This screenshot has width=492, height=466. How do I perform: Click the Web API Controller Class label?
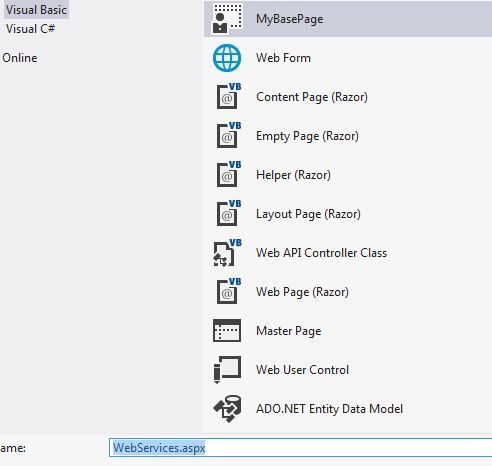click(x=321, y=253)
